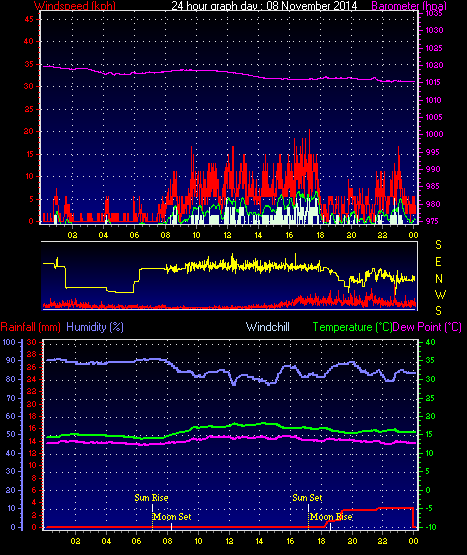This screenshot has height=555, width=467.
Task: Click the 22 rainfall scale value
Action: tap(32, 391)
